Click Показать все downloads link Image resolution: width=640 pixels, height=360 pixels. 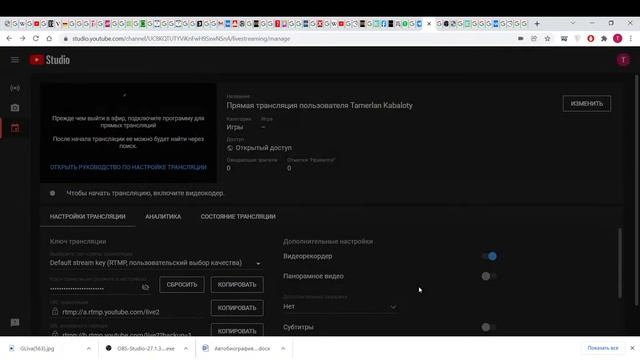coord(603,348)
